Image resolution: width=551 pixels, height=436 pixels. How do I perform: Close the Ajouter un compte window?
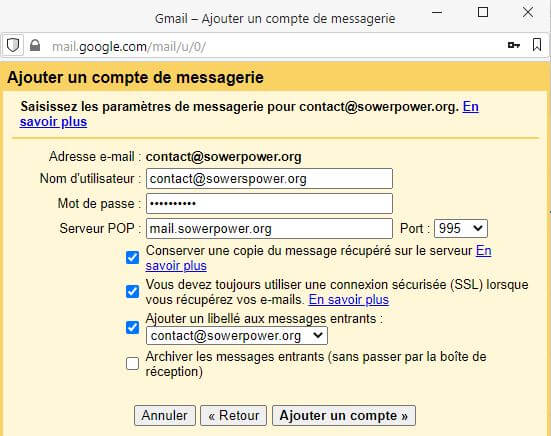click(528, 12)
